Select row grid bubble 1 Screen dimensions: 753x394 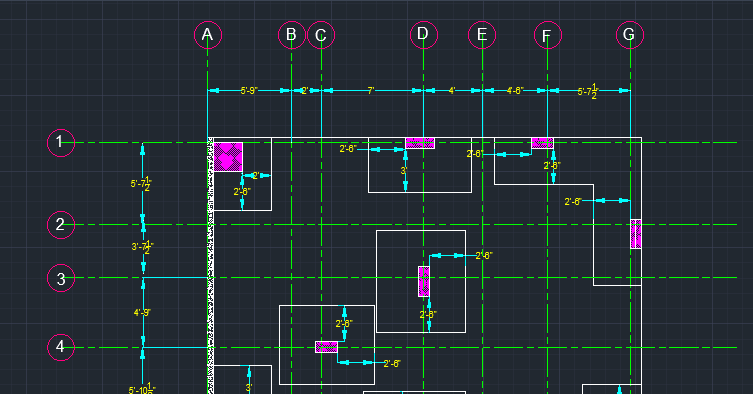[61, 143]
